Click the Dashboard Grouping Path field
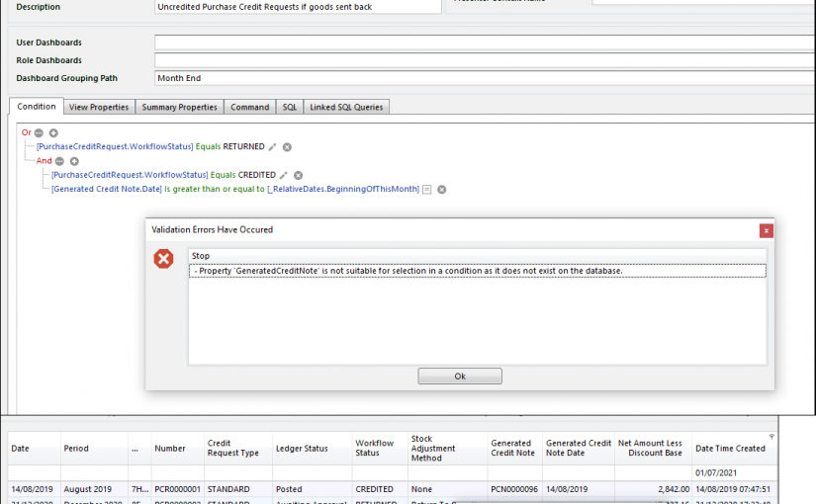The image size is (816, 504). [x=485, y=78]
